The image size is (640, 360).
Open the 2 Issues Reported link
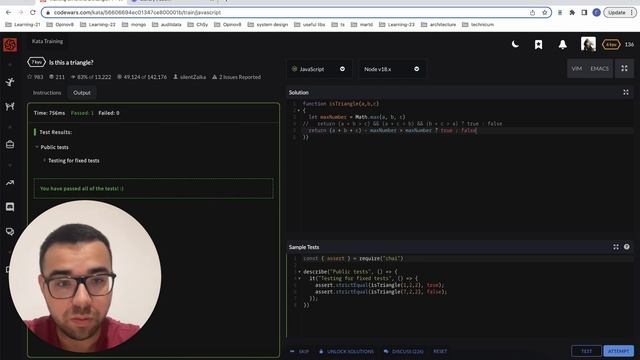[x=236, y=77]
